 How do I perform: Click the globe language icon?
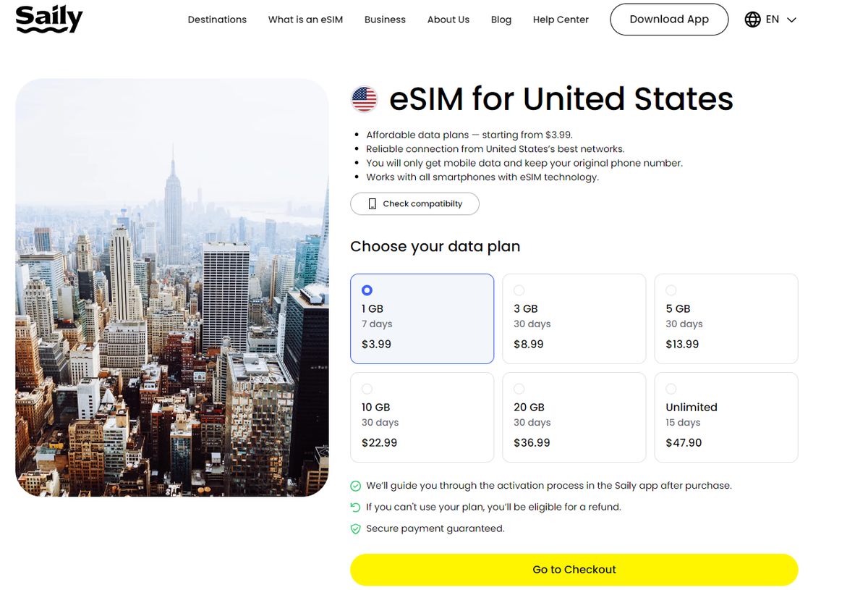coord(752,20)
